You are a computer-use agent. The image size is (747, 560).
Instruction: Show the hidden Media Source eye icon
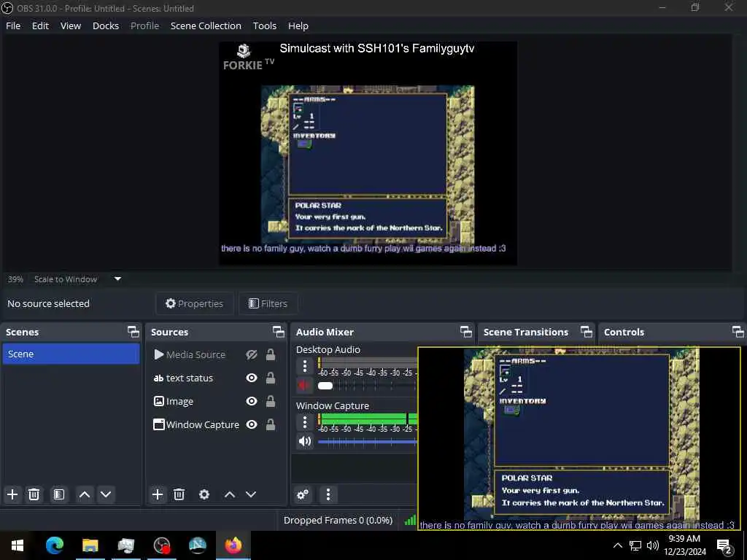tap(252, 355)
